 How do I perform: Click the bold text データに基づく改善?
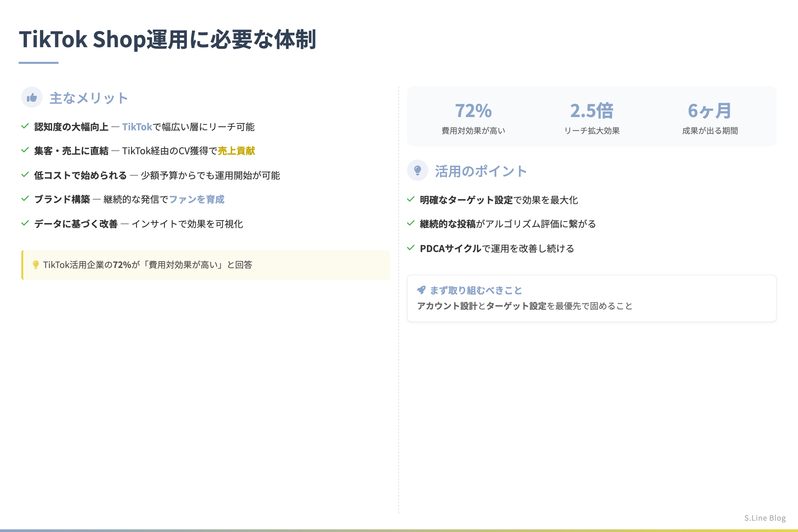point(76,224)
